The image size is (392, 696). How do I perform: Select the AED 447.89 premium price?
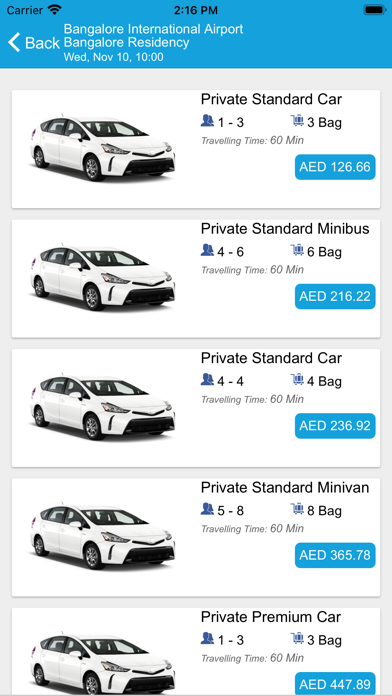335,684
